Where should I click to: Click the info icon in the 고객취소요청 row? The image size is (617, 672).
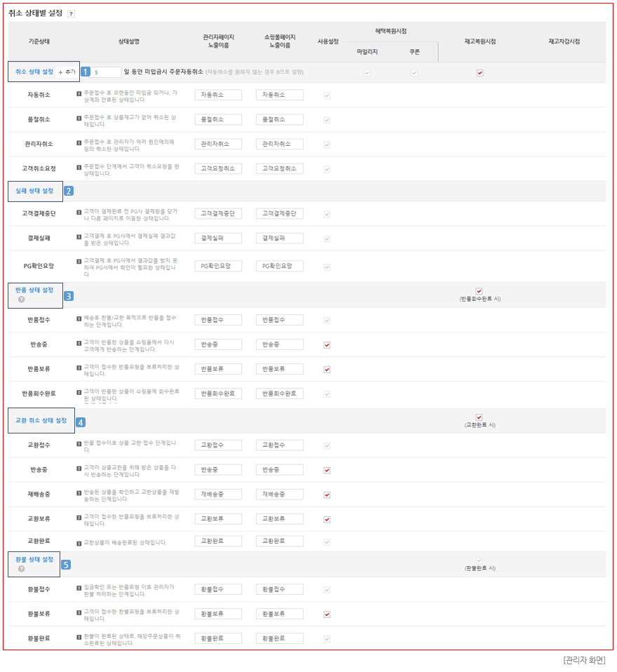click(x=79, y=167)
